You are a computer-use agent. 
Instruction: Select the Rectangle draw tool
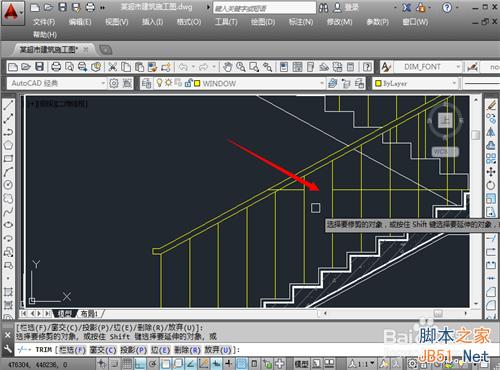[8, 158]
